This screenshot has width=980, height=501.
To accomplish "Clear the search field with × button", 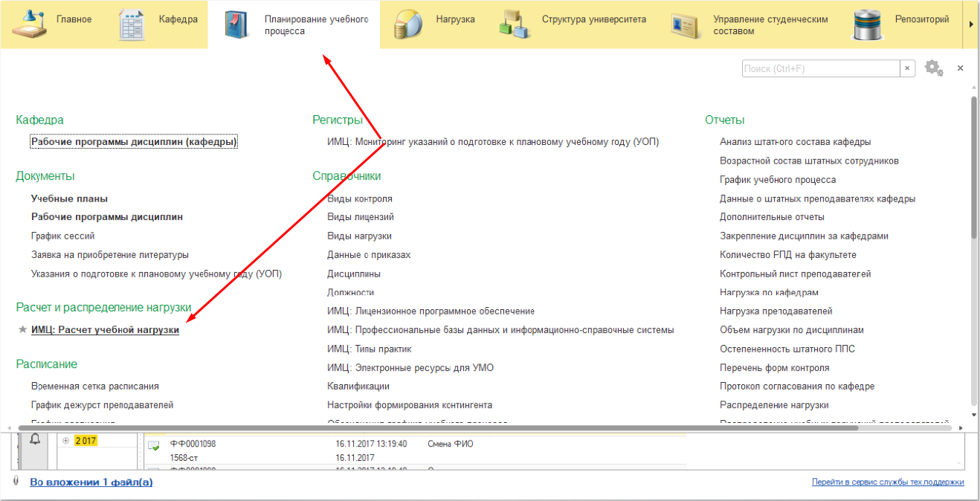I will (907, 68).
